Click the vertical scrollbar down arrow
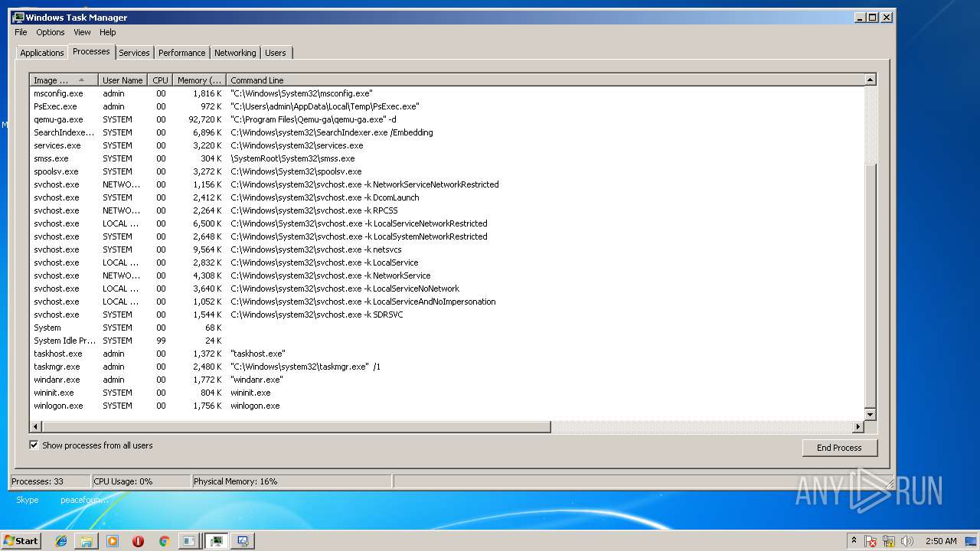 (870, 414)
